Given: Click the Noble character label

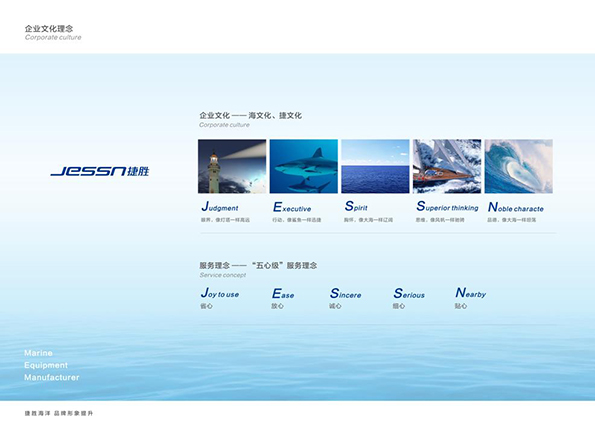Looking at the screenshot, I should tap(516, 207).
